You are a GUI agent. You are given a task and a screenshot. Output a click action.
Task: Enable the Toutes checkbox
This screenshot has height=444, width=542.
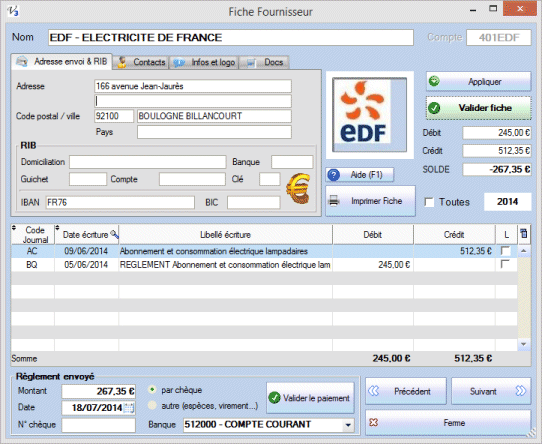coord(429,202)
